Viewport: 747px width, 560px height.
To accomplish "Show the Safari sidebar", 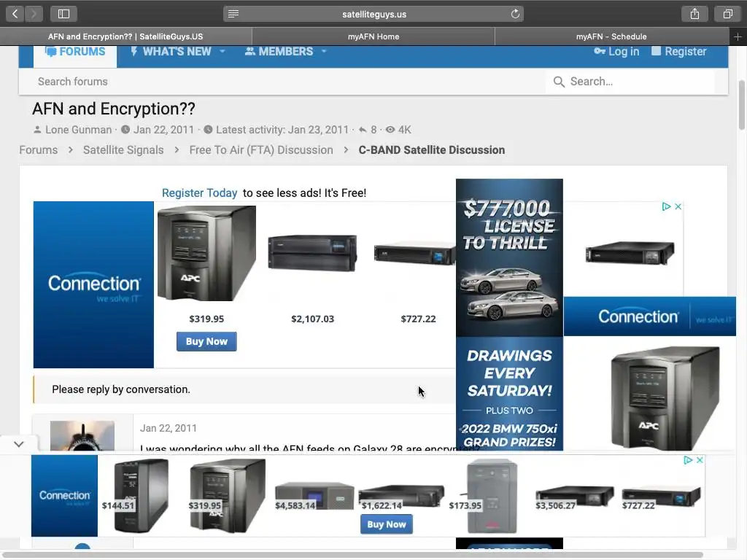I will (64, 14).
